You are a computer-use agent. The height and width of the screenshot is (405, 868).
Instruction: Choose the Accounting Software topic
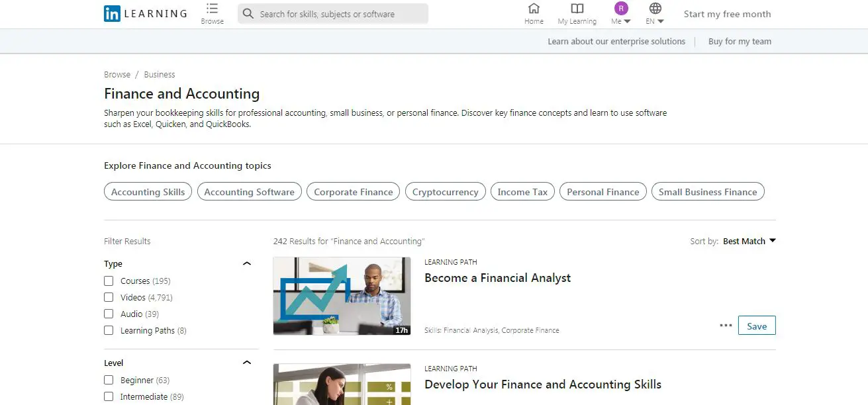[x=249, y=192]
